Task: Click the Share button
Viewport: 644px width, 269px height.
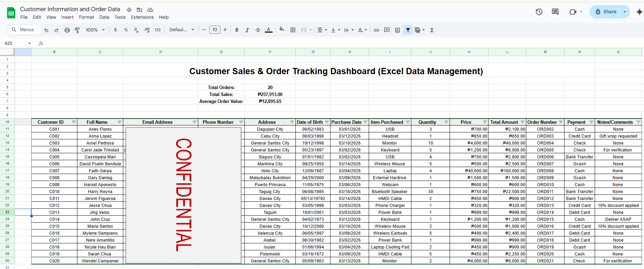Action: point(605,12)
